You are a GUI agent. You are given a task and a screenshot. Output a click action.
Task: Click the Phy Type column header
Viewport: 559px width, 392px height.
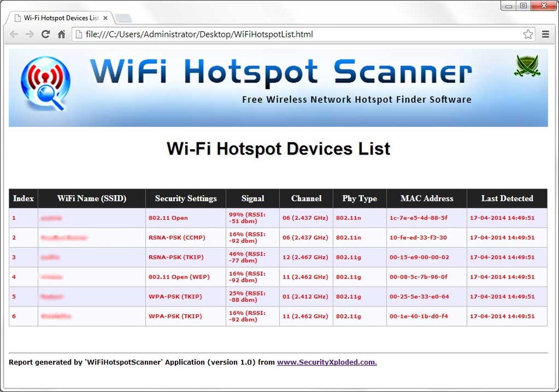(360, 198)
